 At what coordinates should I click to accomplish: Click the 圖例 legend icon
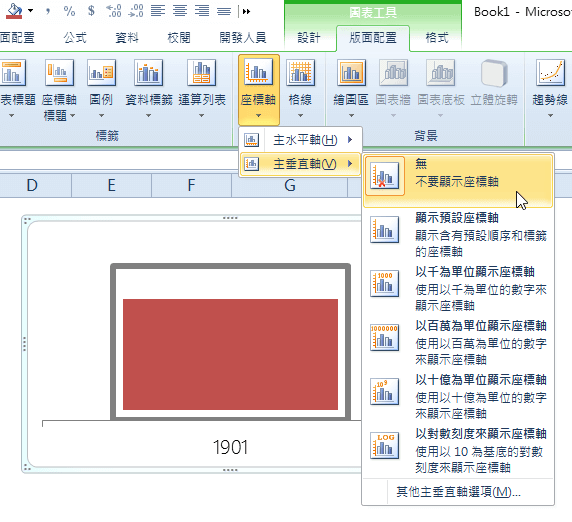click(101, 73)
